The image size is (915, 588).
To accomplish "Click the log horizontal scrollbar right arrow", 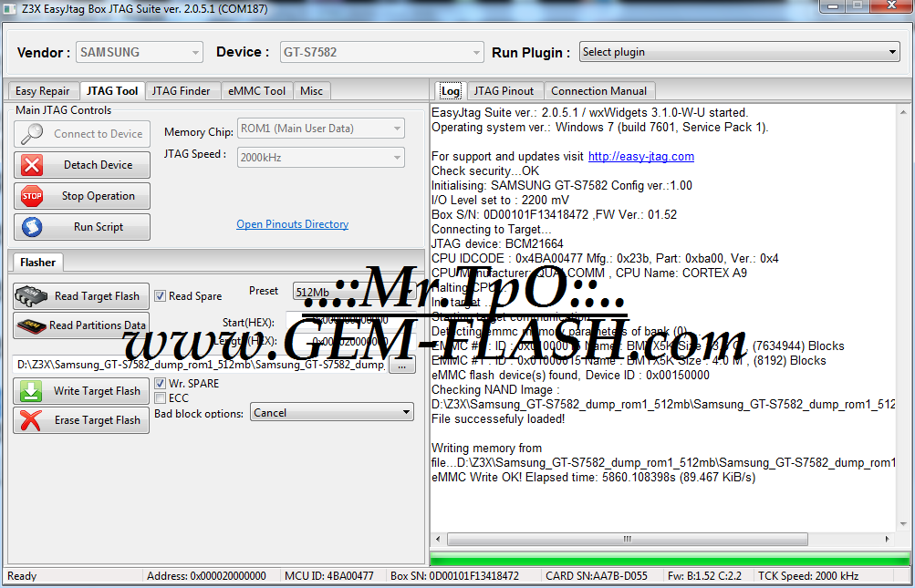I will click(887, 539).
